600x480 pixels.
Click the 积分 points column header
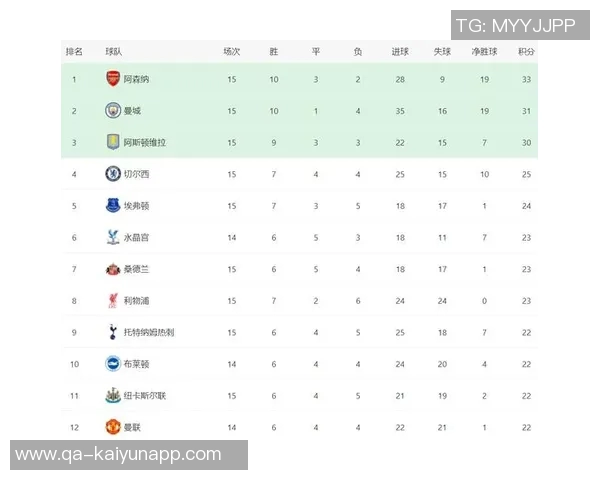(x=526, y=52)
